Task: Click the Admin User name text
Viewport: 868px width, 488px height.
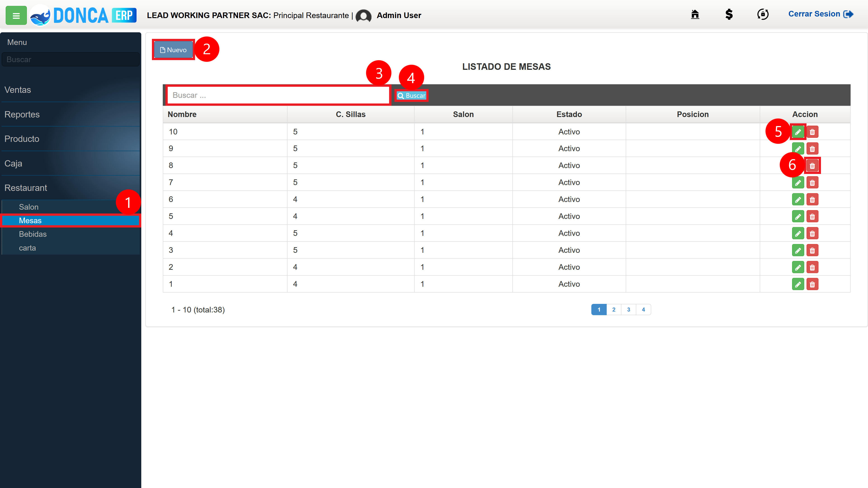Action: (x=399, y=16)
